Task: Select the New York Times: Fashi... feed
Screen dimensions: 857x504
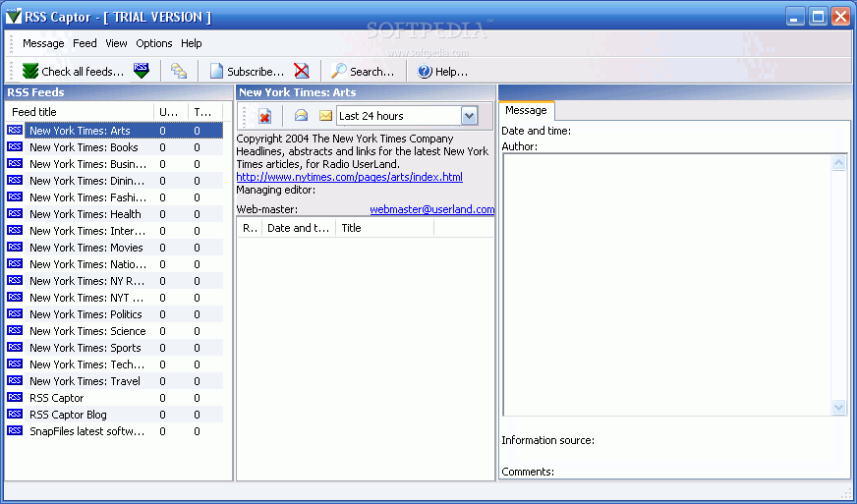Action: pyautogui.click(x=115, y=197)
